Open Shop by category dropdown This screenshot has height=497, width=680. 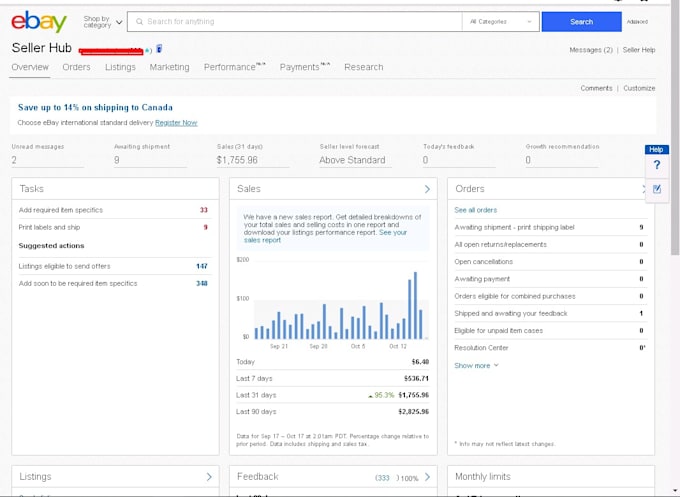click(102, 22)
